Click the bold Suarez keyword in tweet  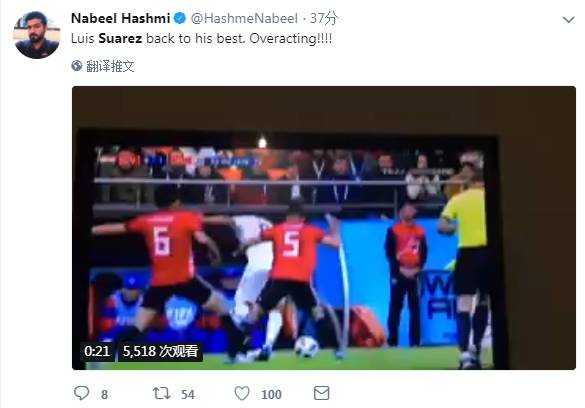tap(120, 38)
